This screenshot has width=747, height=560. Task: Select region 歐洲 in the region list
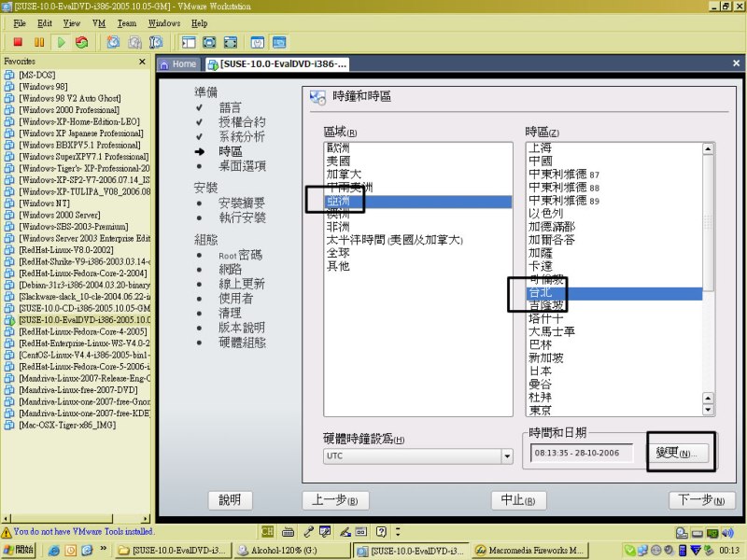click(417, 148)
